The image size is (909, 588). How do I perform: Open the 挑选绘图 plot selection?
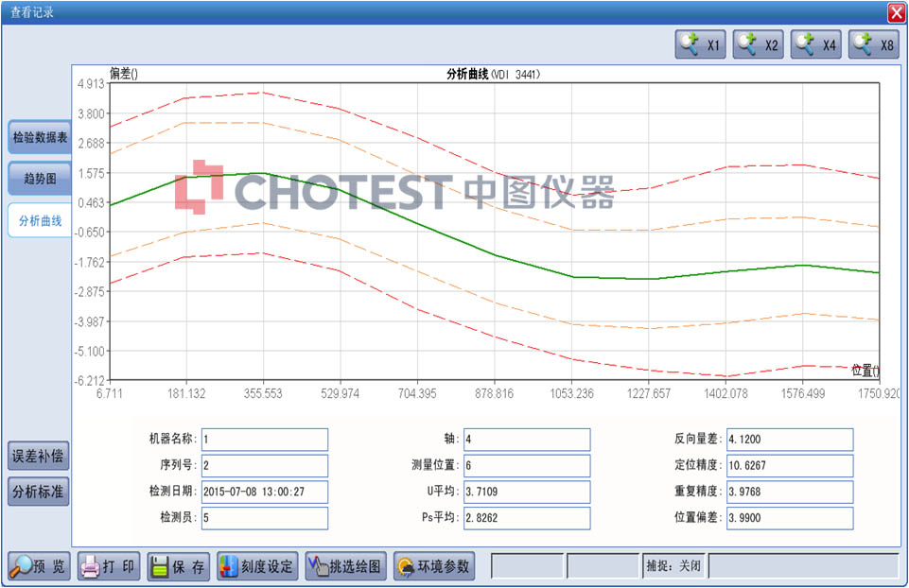[x=345, y=566]
